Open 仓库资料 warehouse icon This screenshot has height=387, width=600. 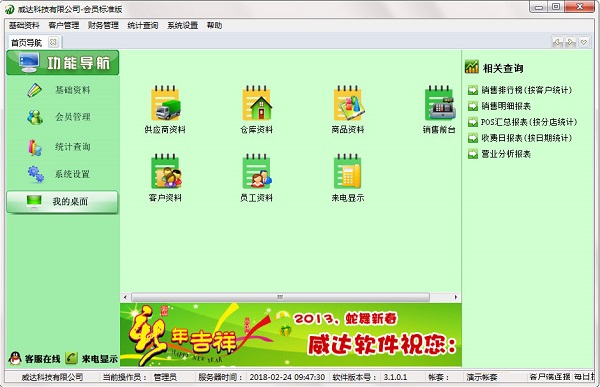tap(257, 103)
